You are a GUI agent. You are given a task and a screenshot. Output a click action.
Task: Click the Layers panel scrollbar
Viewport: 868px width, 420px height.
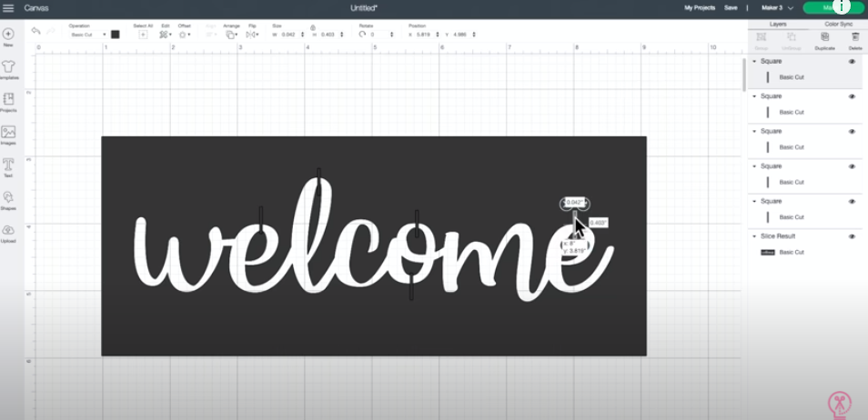(744, 75)
